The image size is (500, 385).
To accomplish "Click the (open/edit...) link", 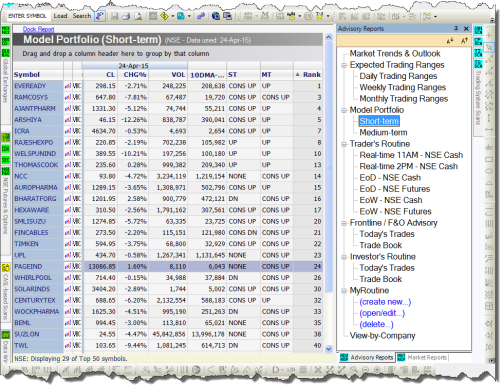I will (x=382, y=313).
